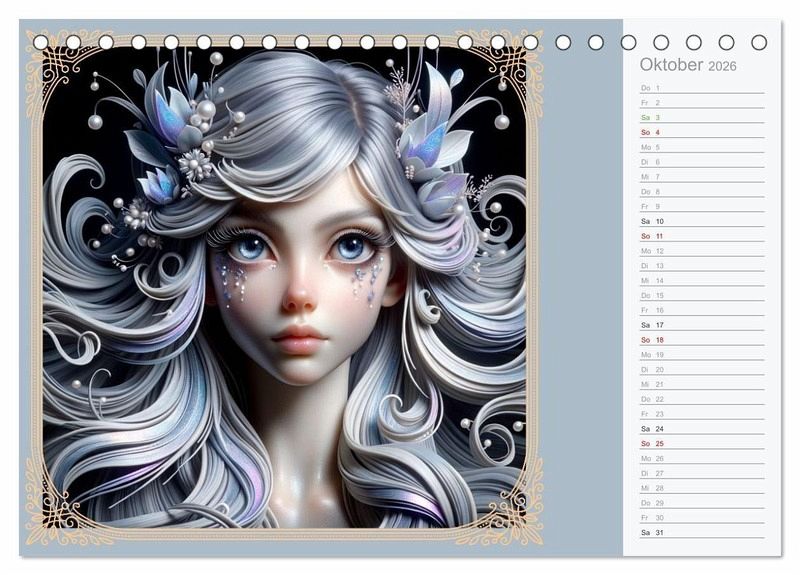Select the Sa 24 date row

(700, 429)
